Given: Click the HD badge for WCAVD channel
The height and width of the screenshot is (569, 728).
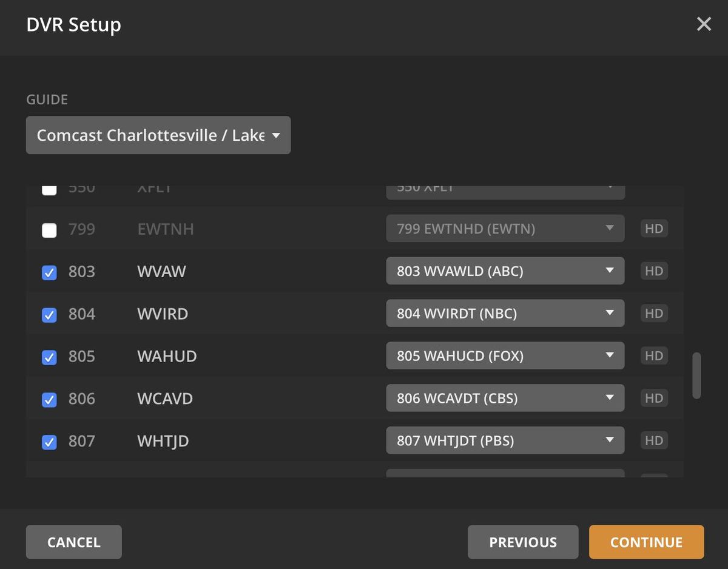Looking at the screenshot, I should click(x=653, y=399).
